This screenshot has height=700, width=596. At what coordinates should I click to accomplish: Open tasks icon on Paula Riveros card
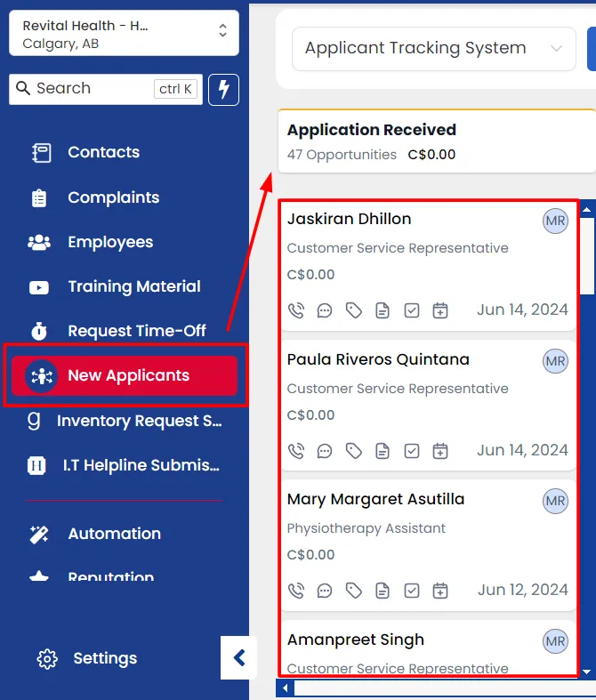pos(411,451)
